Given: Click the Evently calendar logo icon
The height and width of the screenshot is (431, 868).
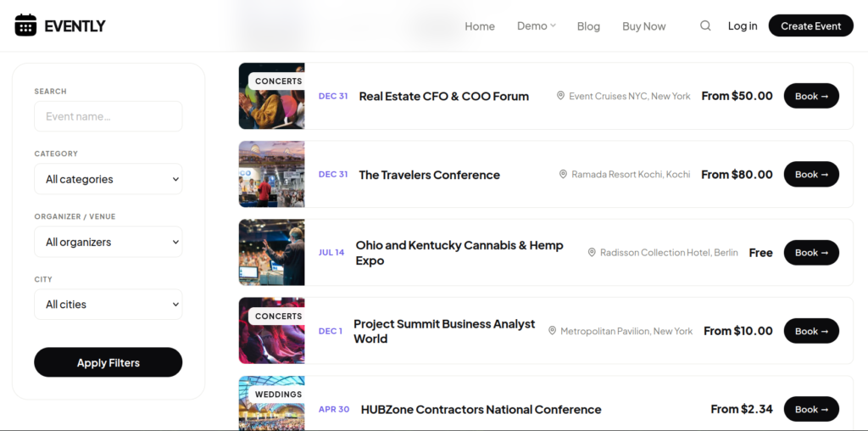Looking at the screenshot, I should click(x=25, y=25).
